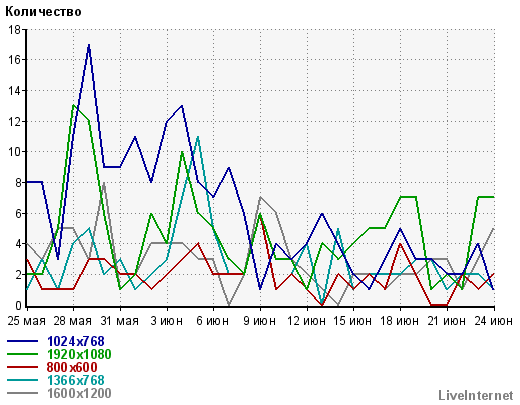Click the green line swatch beside 1920x1080
The width and height of the screenshot is (520, 405).
click(x=22, y=354)
